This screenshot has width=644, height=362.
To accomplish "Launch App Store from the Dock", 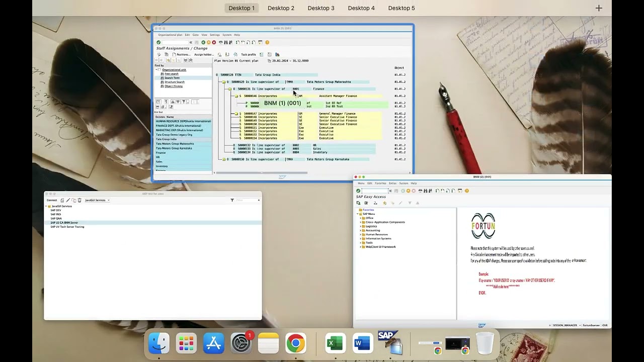I will tap(214, 344).
